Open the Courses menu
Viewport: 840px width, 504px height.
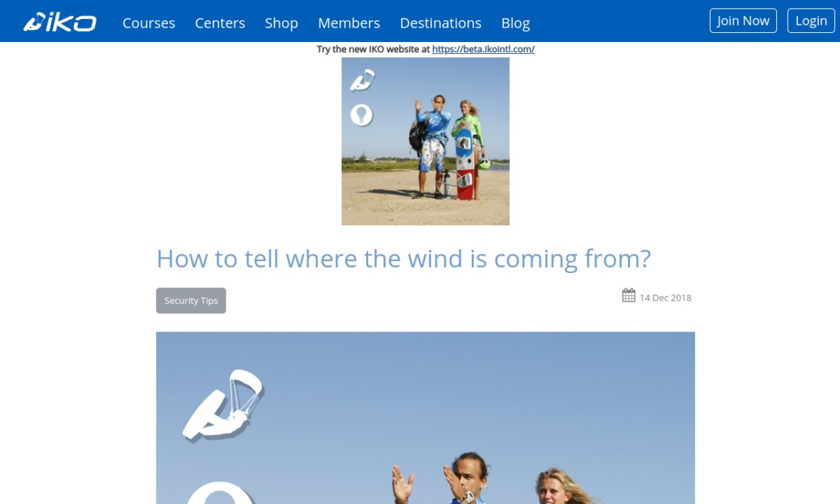pos(149,23)
